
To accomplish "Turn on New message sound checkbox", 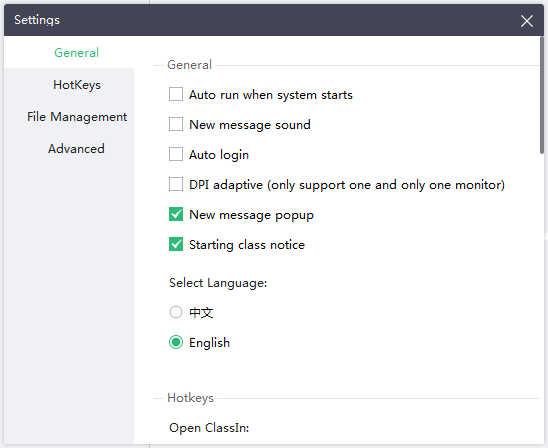I will coord(176,124).
